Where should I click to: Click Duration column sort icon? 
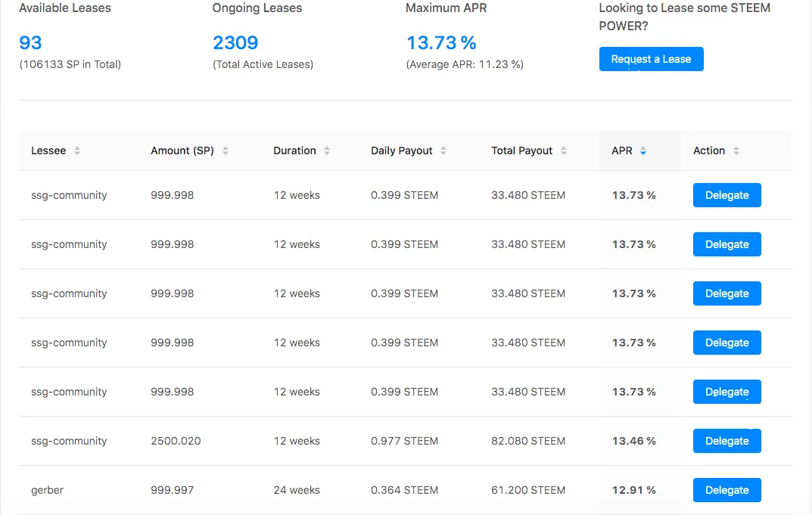pyautogui.click(x=327, y=150)
